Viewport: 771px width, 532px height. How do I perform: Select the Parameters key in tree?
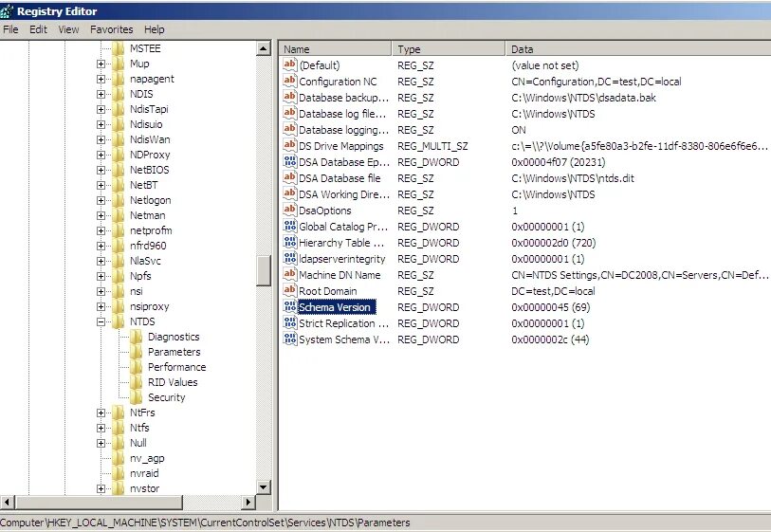(x=174, y=352)
